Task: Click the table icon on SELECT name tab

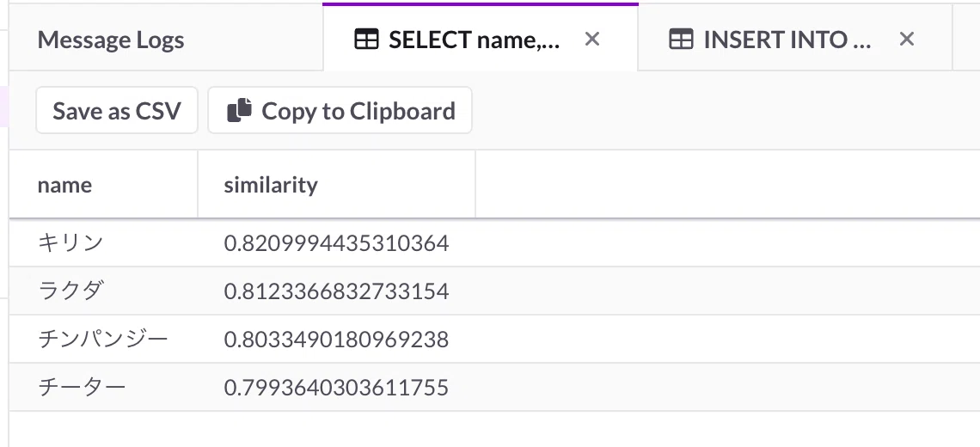Action: (x=366, y=40)
